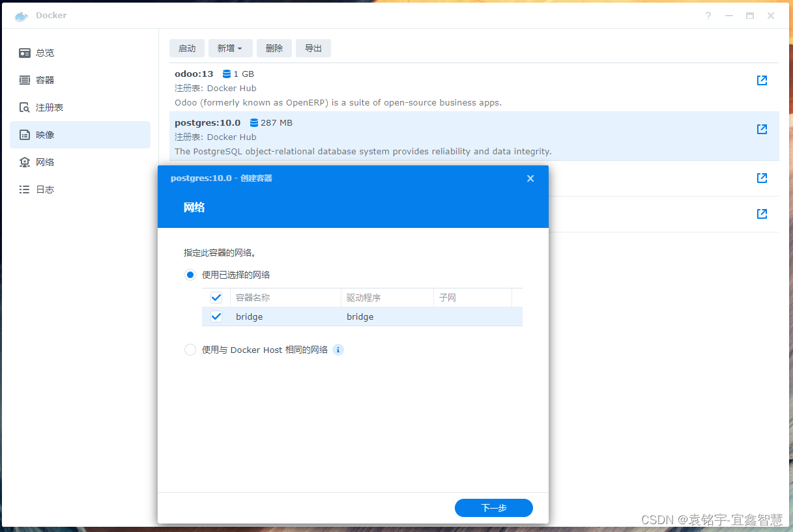Image resolution: width=793 pixels, height=532 pixels.
Task: Open the 网络 section in sidebar
Action: point(80,162)
